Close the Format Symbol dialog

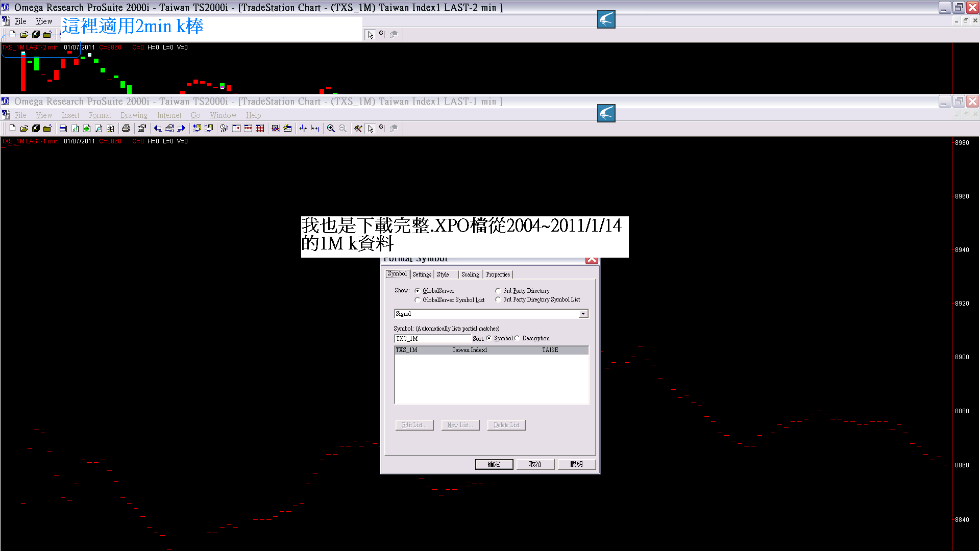click(x=592, y=260)
